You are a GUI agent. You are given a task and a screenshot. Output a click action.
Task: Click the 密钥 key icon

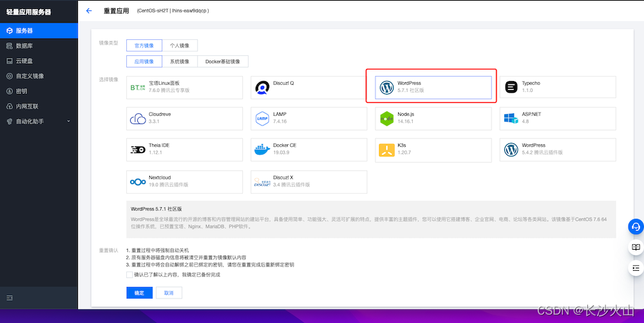pos(10,91)
